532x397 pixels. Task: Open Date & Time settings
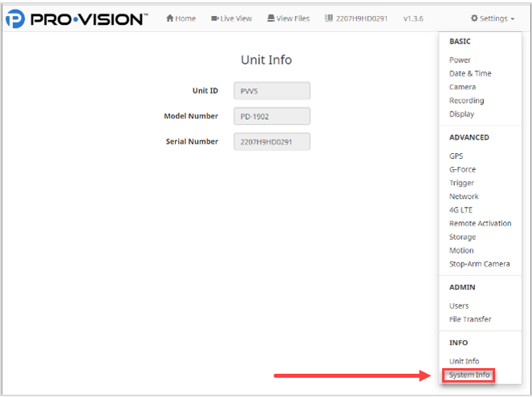pos(470,74)
